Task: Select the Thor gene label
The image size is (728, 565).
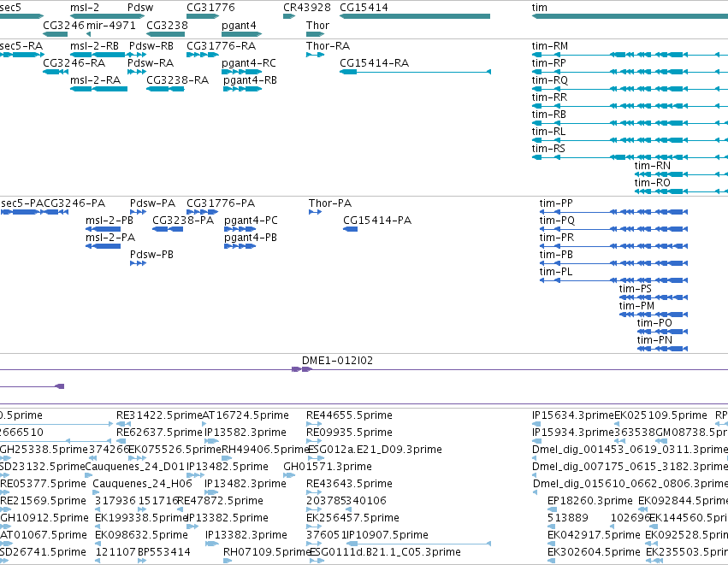Action: (x=317, y=26)
